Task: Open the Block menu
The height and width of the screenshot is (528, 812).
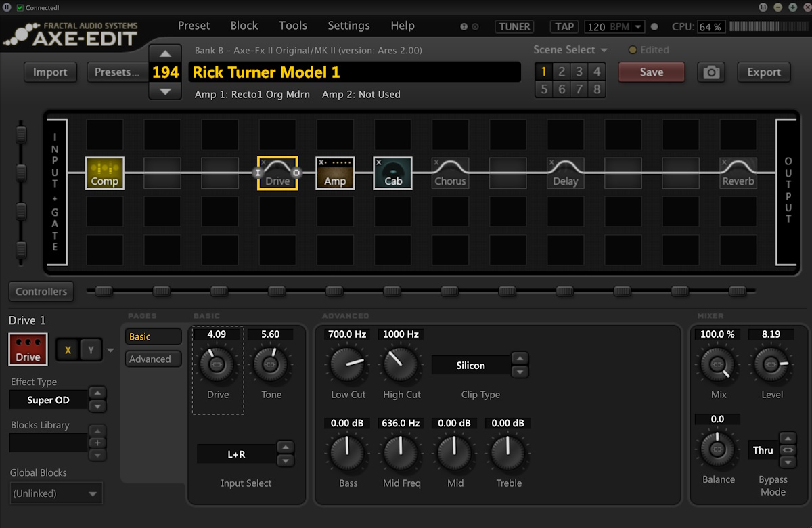Action: (244, 26)
